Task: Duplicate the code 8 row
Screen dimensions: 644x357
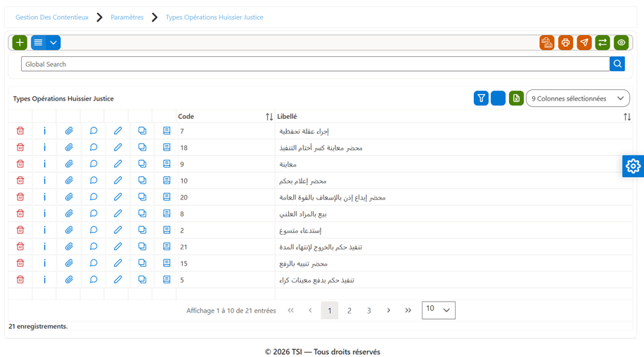Action: [x=142, y=214]
